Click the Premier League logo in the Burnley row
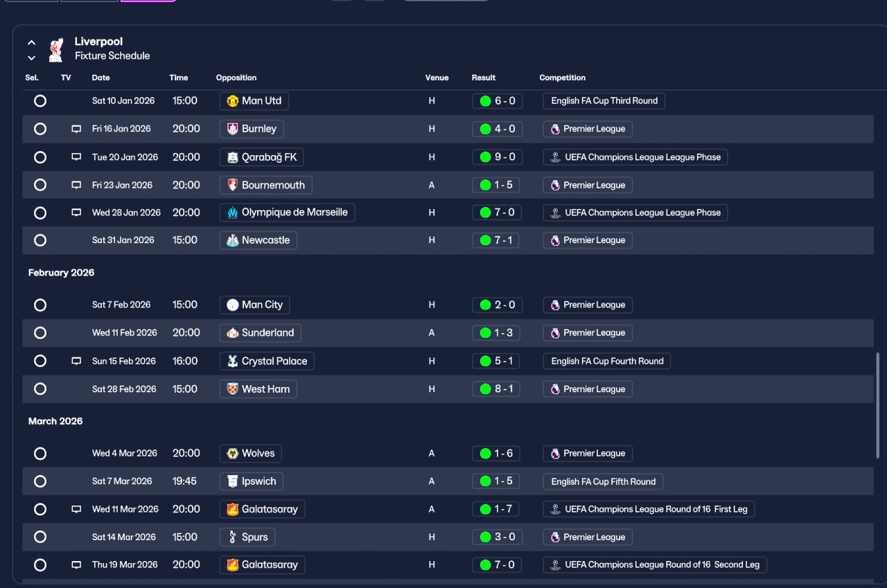The height and width of the screenshot is (588, 887). click(555, 129)
